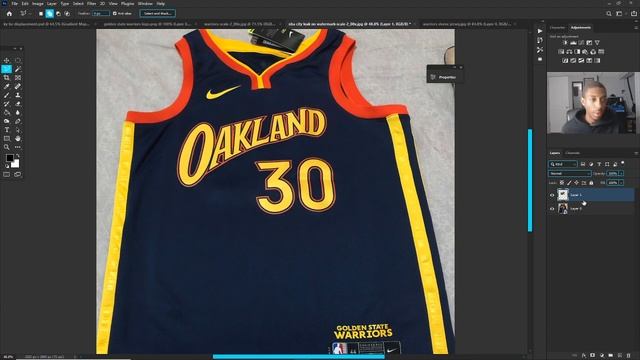The width and height of the screenshot is (640, 360).
Task: Select the Dodge tool
Action: (x=7, y=121)
